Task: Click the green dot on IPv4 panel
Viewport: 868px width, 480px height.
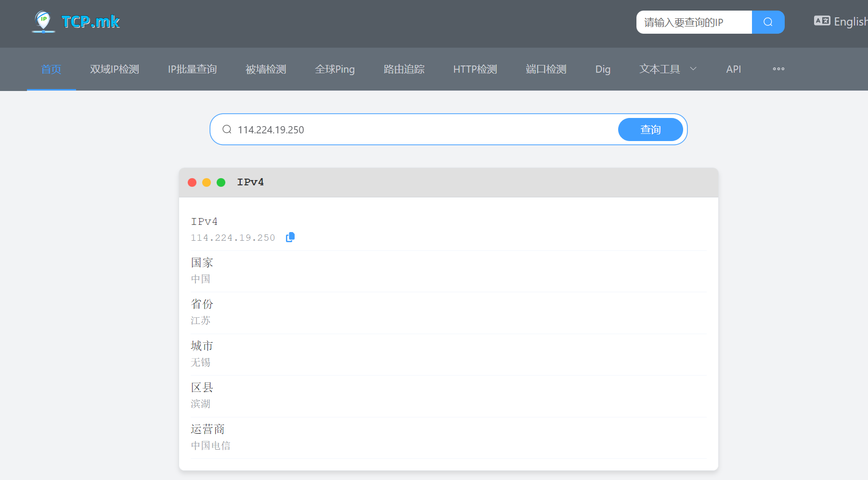Action: [x=221, y=182]
